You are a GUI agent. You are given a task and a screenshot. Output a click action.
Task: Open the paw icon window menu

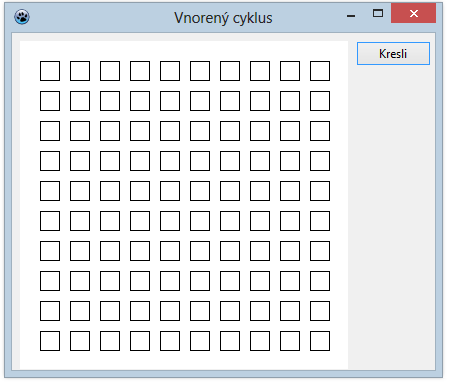click(x=22, y=17)
